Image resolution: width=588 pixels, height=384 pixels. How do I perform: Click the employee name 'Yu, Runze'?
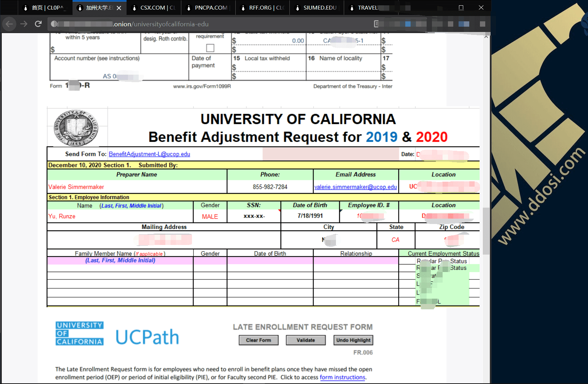pos(62,216)
